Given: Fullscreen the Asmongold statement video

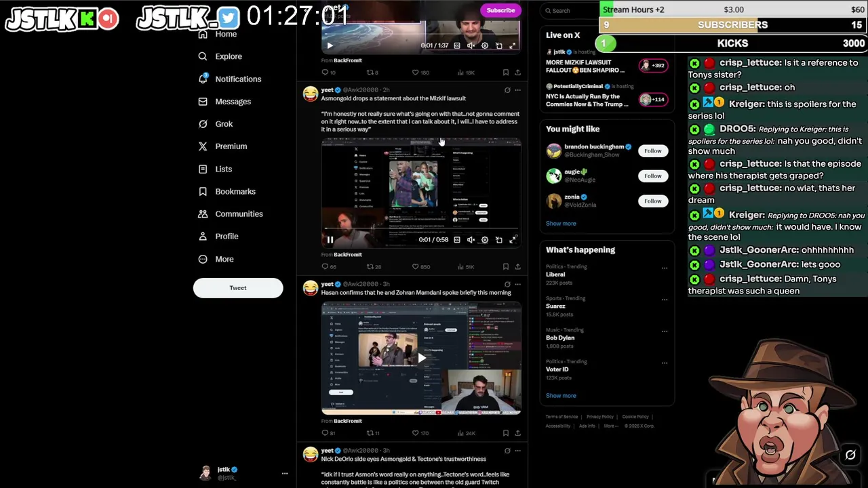Looking at the screenshot, I should click(513, 240).
